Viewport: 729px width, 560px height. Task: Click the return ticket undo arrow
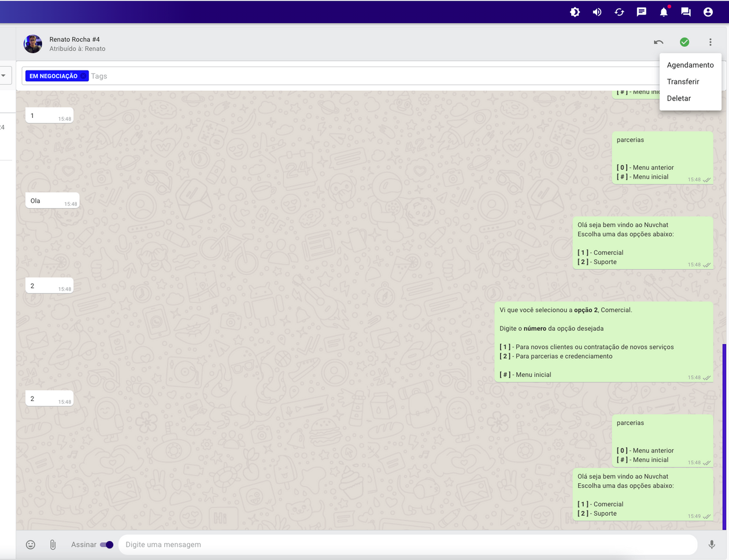point(658,42)
